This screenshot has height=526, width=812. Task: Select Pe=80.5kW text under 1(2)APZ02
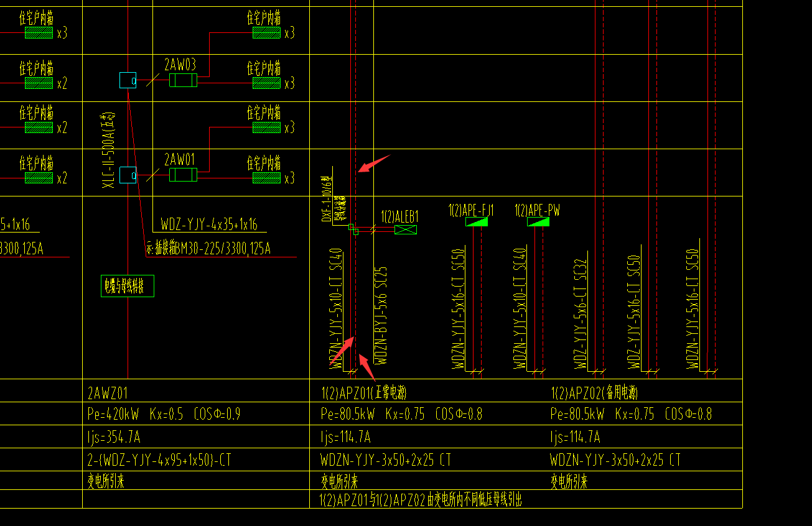pyautogui.click(x=631, y=414)
